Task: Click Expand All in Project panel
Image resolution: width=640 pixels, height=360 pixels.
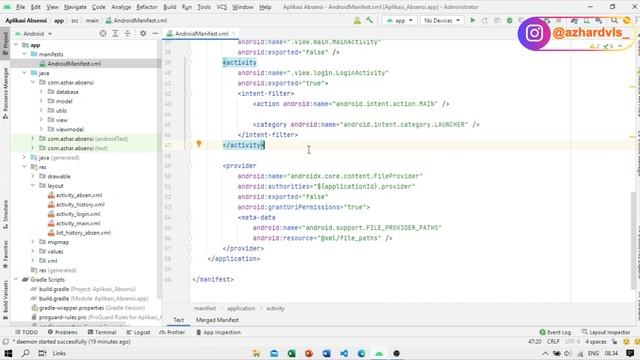Action: point(115,33)
